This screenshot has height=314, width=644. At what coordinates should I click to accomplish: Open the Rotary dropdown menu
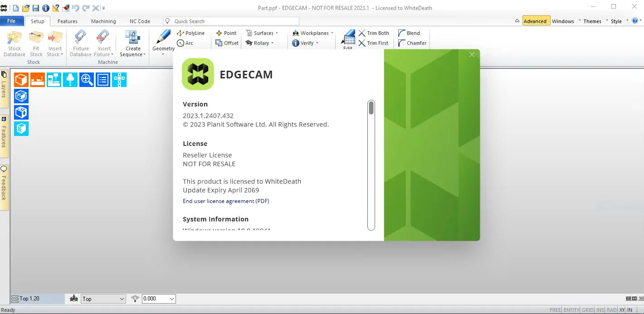[x=260, y=43]
